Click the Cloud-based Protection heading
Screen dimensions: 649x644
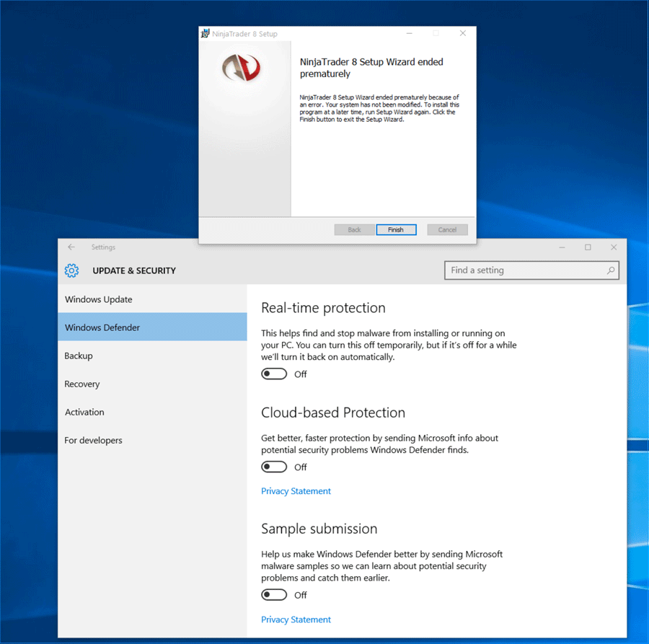click(x=333, y=413)
